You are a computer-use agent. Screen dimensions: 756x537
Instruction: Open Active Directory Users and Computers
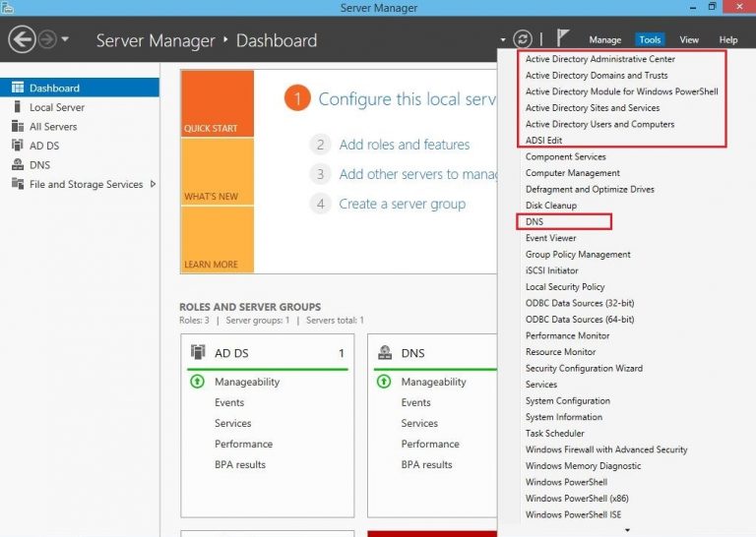point(599,124)
